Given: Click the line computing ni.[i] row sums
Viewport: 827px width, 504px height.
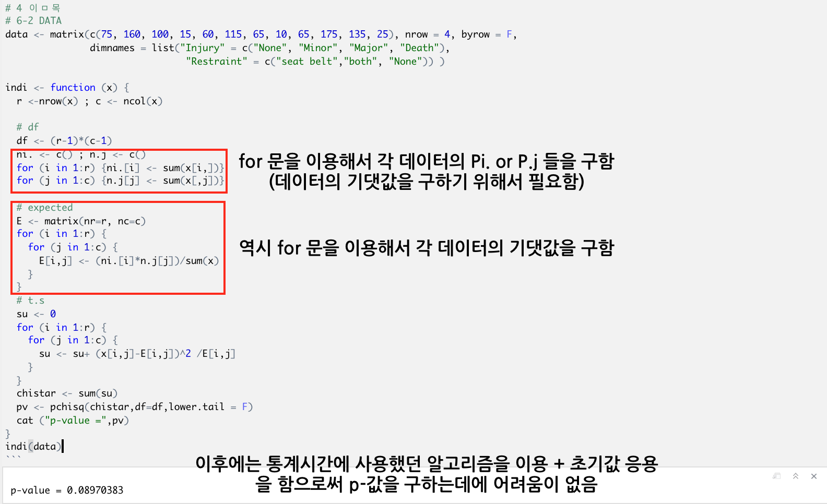Looking at the screenshot, I should click(x=120, y=167).
